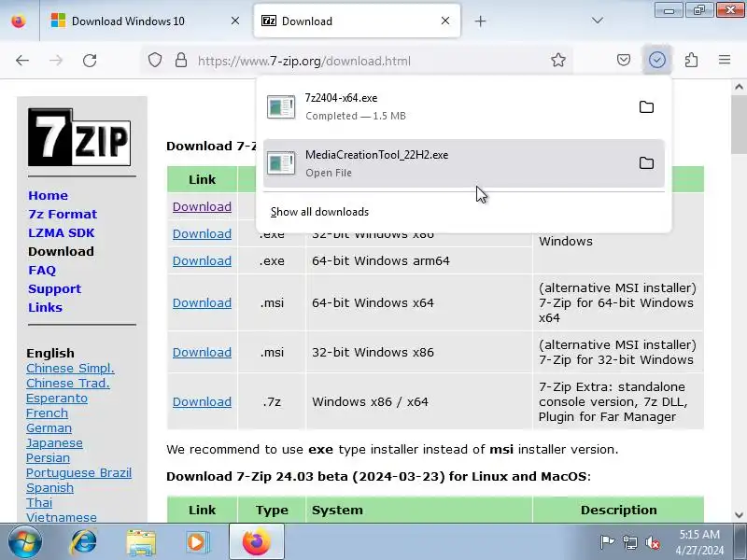The width and height of the screenshot is (747, 560).
Task: Switch language to Spanish
Action: click(x=50, y=488)
